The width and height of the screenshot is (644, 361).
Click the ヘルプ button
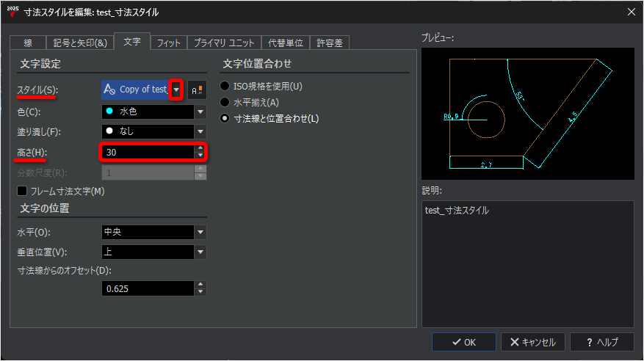602,342
